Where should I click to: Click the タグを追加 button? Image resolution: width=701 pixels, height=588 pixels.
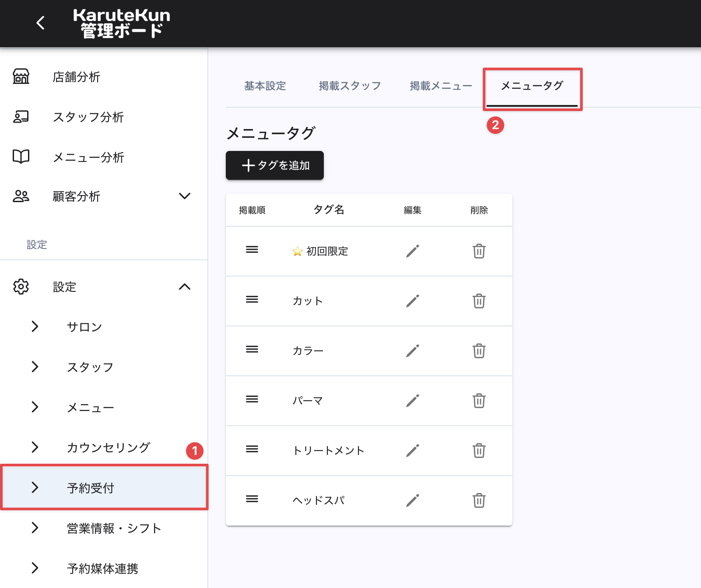click(275, 165)
